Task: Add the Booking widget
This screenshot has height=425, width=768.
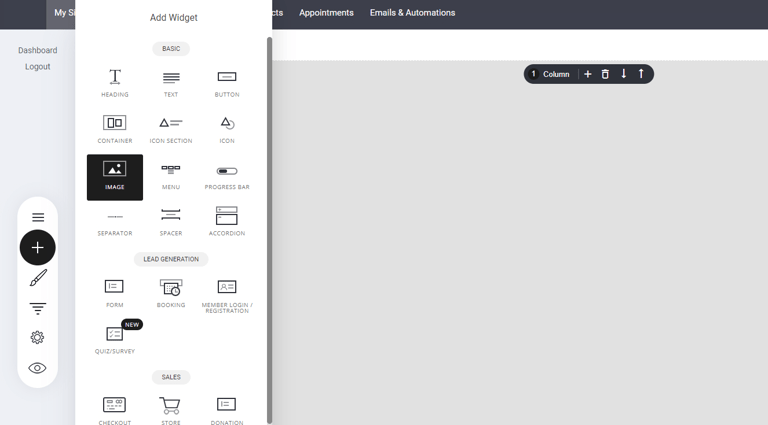Action: tap(171, 292)
